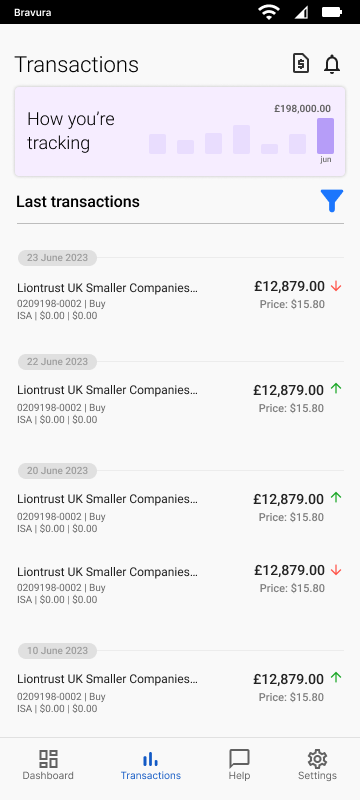Select the 20 June 2023 date chip
This screenshot has height=800, width=360.
[57, 470]
